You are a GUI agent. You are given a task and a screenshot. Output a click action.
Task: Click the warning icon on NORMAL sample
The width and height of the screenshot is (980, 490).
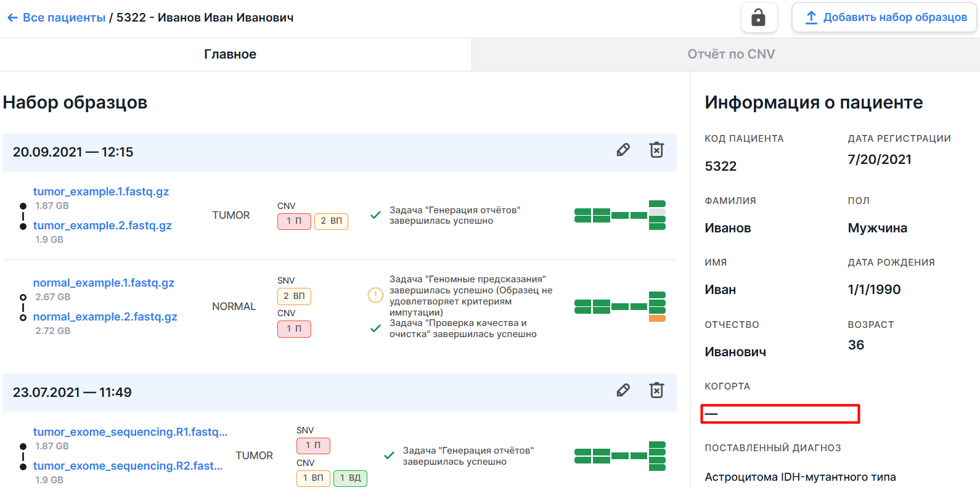[375, 295]
